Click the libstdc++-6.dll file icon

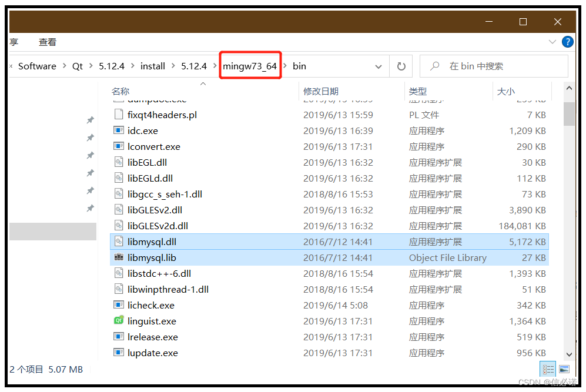(x=119, y=273)
